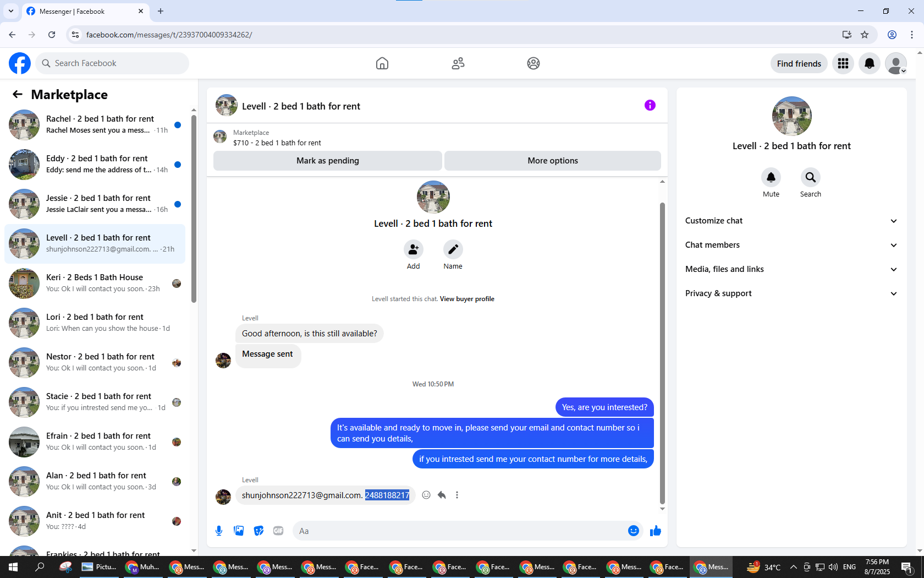Expand Chat members section
The height and width of the screenshot is (578, 924).
coord(791,245)
